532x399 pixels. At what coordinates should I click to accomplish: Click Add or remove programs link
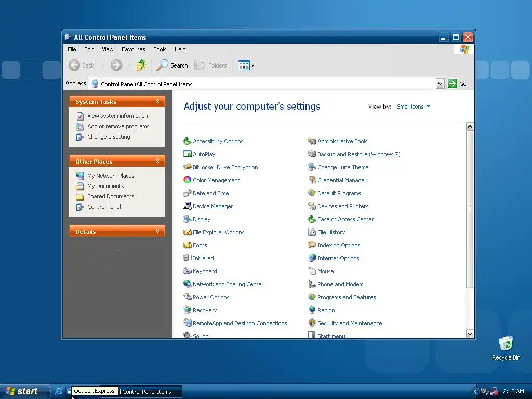tap(118, 126)
